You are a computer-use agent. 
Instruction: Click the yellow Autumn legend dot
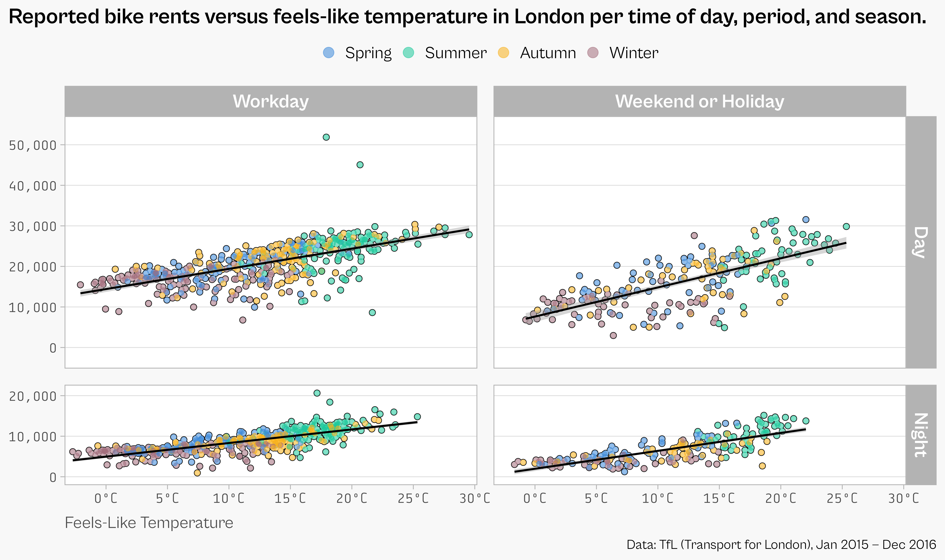coord(504,52)
